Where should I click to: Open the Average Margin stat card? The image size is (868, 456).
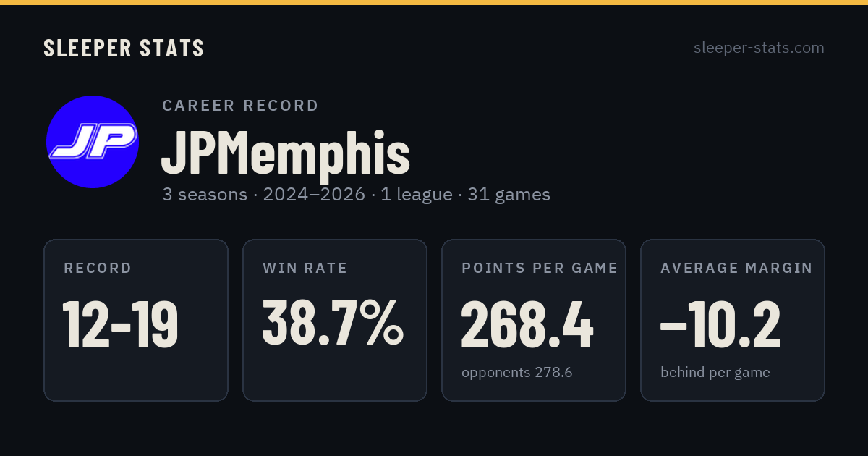tap(733, 320)
